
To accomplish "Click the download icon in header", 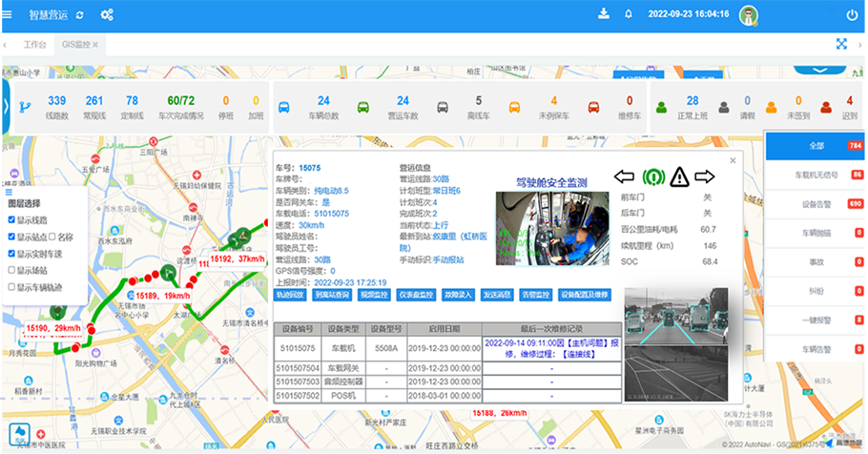I will point(603,14).
